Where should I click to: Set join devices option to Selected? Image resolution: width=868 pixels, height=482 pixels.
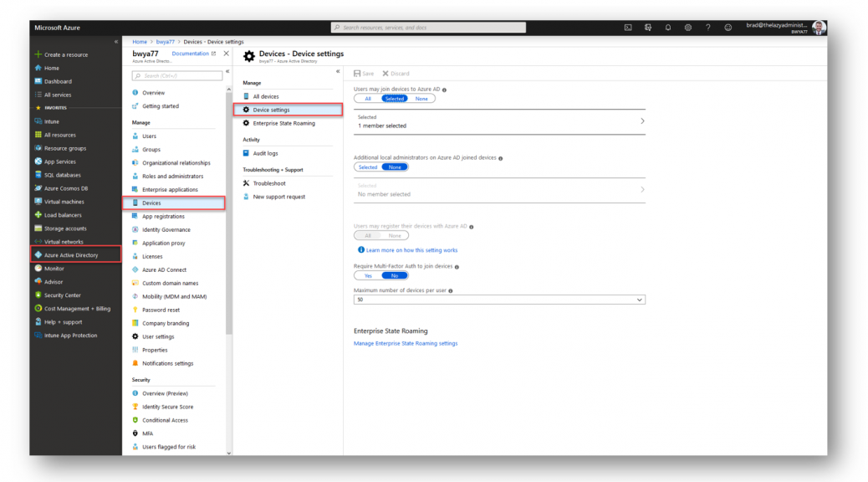[394, 99]
